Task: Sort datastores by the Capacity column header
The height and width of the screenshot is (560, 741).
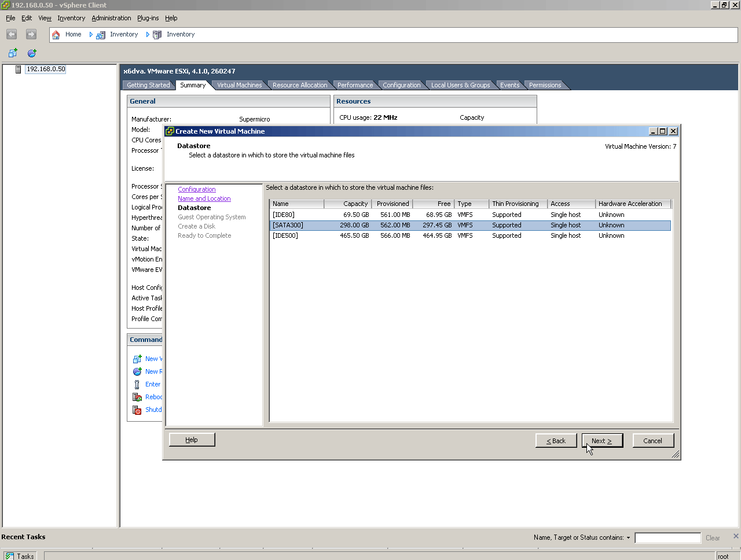Action: pyautogui.click(x=347, y=204)
